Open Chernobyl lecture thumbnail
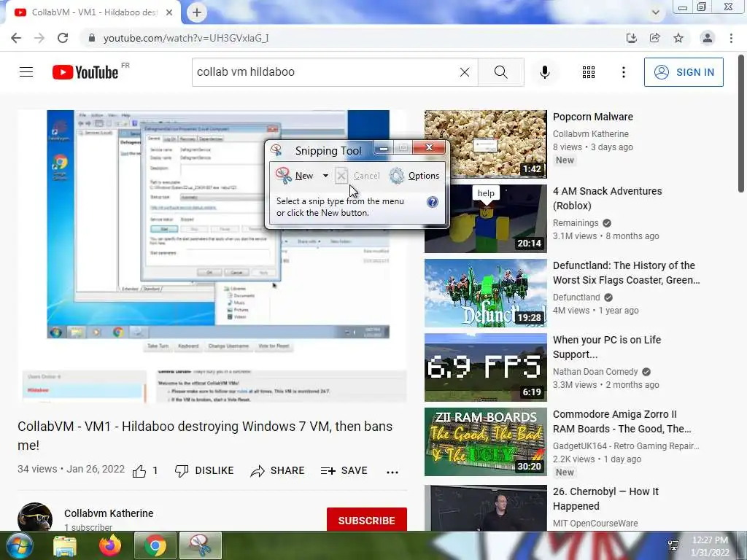 coord(485,507)
